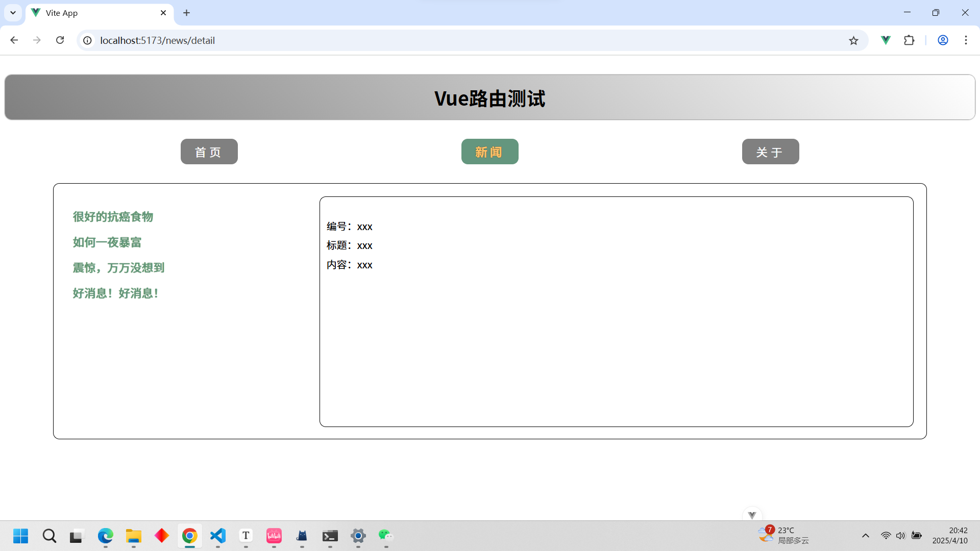Expand the tab search chevron

(x=13, y=13)
